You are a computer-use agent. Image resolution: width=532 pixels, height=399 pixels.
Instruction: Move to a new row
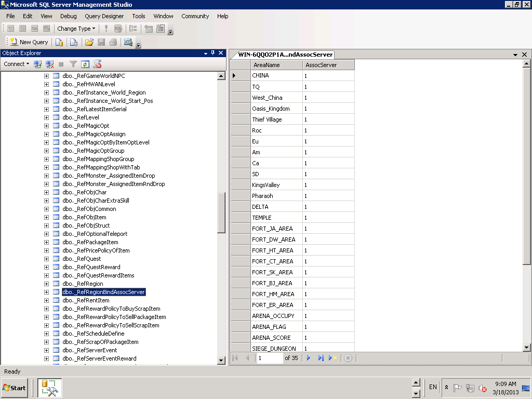[332, 358]
